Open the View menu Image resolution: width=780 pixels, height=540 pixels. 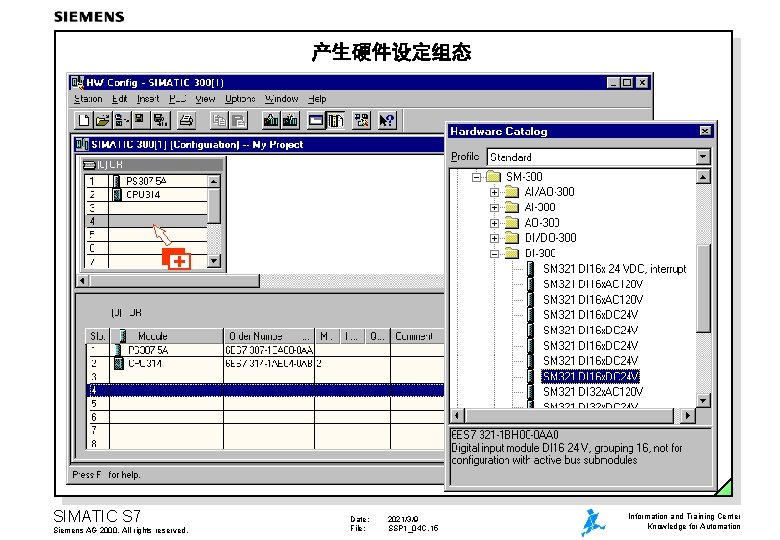(205, 99)
